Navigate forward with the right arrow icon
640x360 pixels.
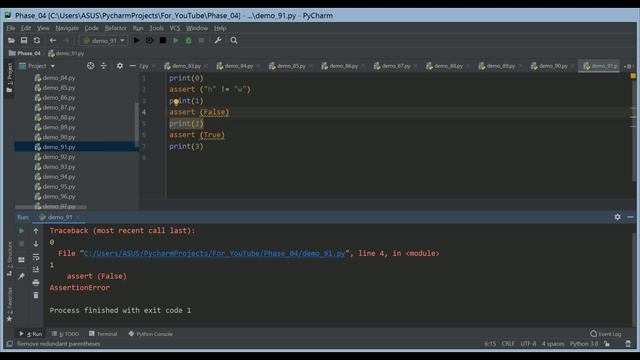pyautogui.click(x=66, y=40)
